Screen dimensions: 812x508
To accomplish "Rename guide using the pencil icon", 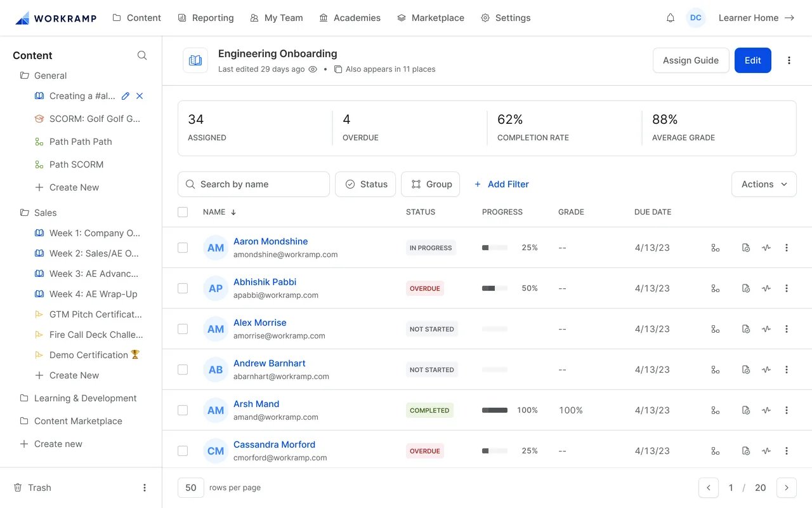I will [x=125, y=96].
